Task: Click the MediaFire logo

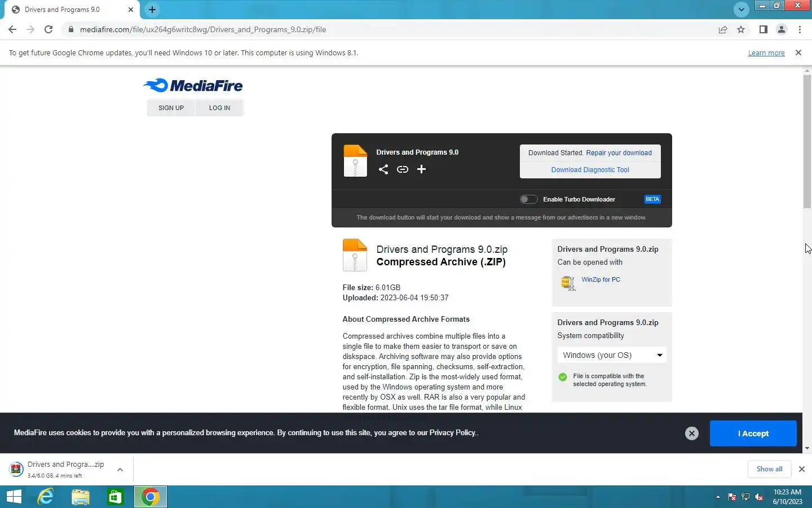Action: (193, 85)
